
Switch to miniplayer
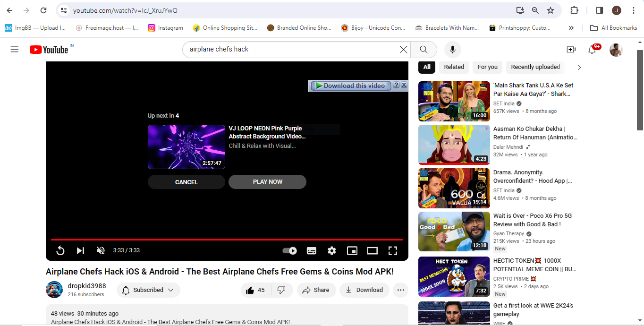click(x=352, y=250)
